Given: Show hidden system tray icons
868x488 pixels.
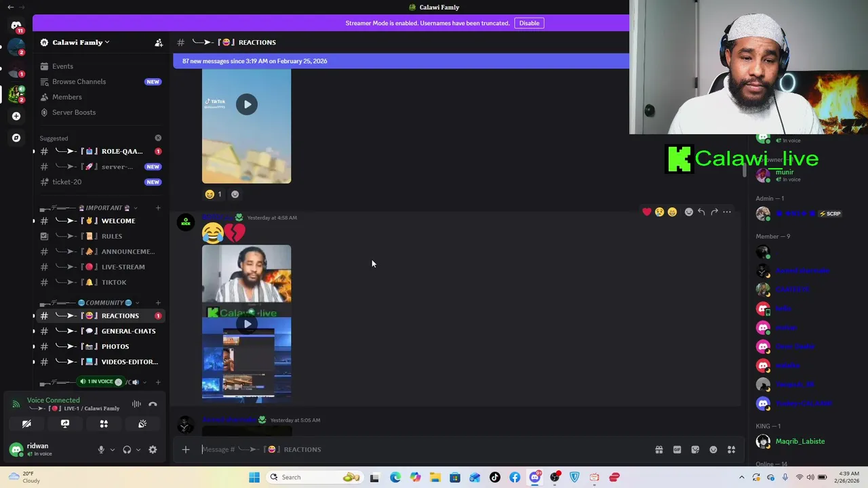Looking at the screenshot, I should click(x=741, y=477).
